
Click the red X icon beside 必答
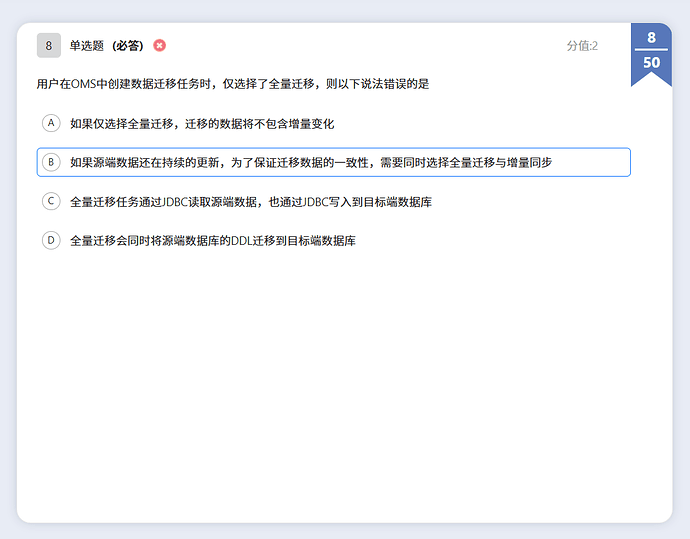(x=159, y=45)
